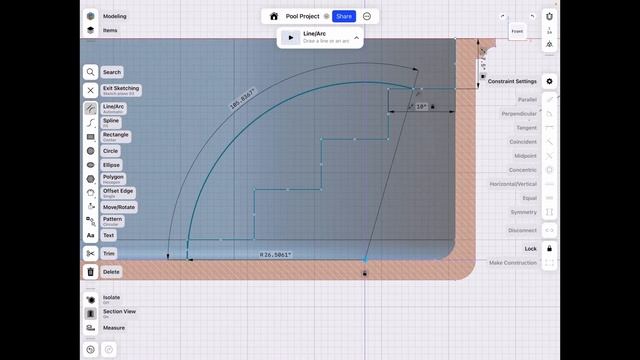Image resolution: width=640 pixels, height=360 pixels.
Task: Toggle Isolate mode
Action: pyautogui.click(x=91, y=300)
